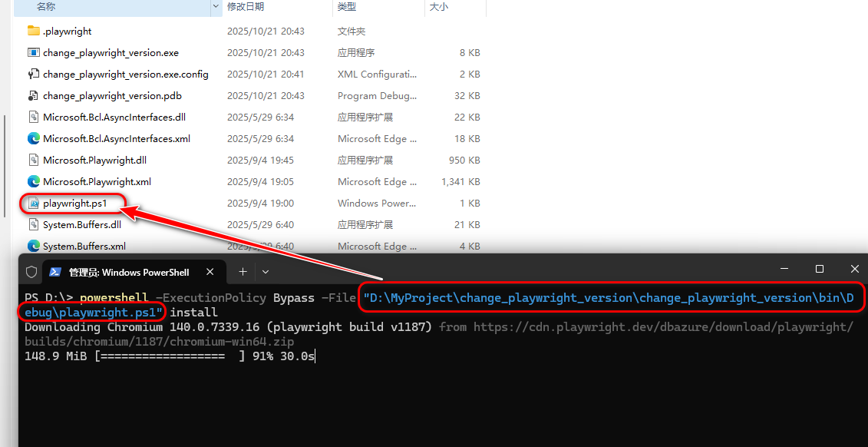Click the Edge icon of Microsoft.Playwright.xml

pos(34,182)
